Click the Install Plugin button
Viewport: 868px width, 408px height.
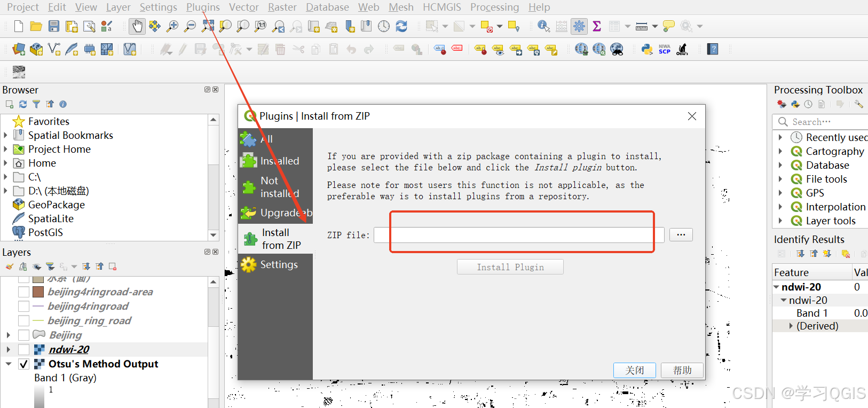tap(510, 267)
